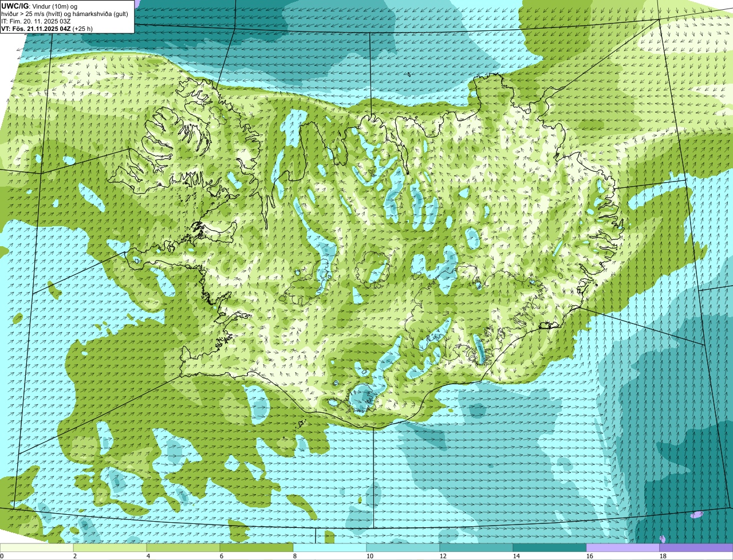
Task: Click the 6–8 m/s olive green legend swatch
Action: (x=257, y=548)
